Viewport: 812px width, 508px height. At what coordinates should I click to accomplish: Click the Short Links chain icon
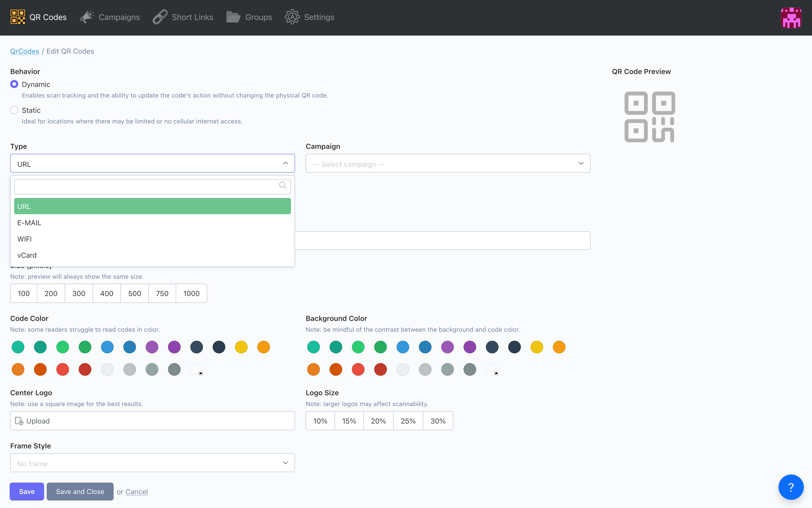click(160, 17)
